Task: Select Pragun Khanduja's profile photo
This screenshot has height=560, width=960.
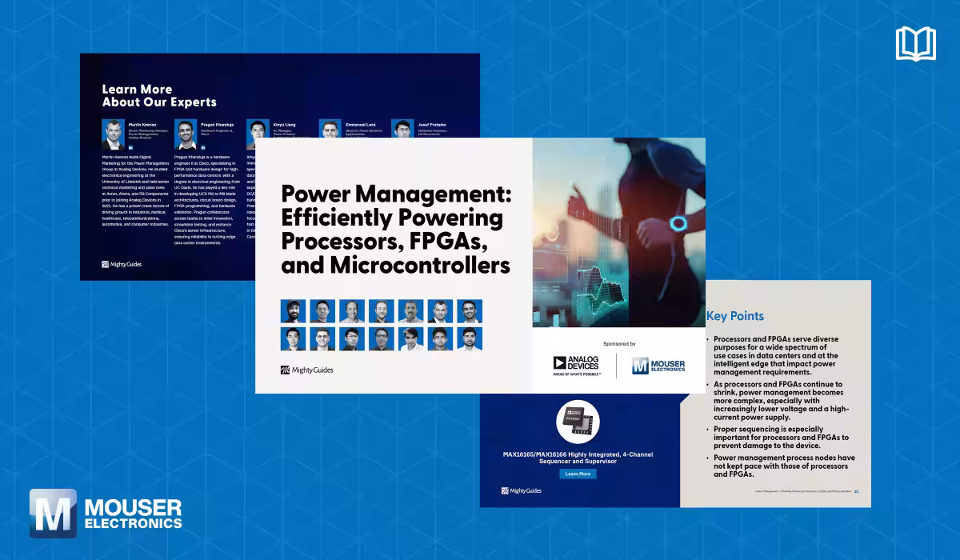Action: click(185, 132)
